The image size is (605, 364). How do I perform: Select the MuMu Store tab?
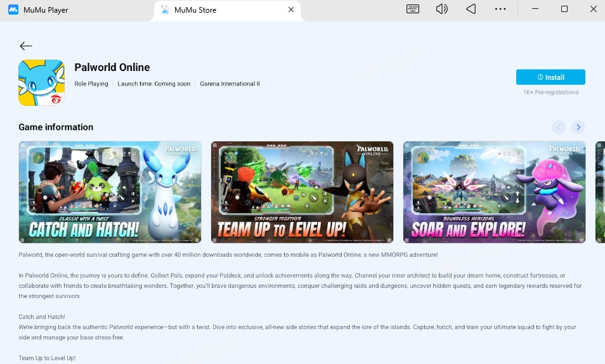[x=227, y=10]
